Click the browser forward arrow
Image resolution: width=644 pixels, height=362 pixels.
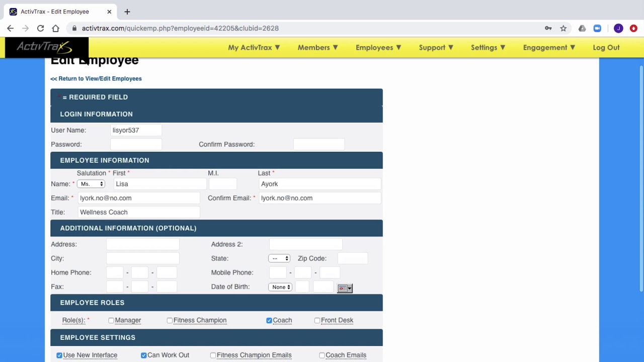(x=25, y=28)
